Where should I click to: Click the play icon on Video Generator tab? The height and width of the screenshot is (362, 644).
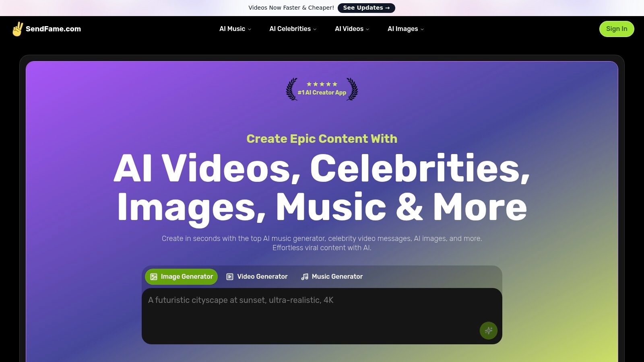(x=229, y=276)
